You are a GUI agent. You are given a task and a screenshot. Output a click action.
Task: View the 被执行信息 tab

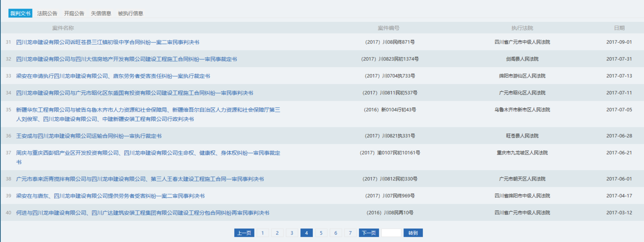[x=130, y=13]
